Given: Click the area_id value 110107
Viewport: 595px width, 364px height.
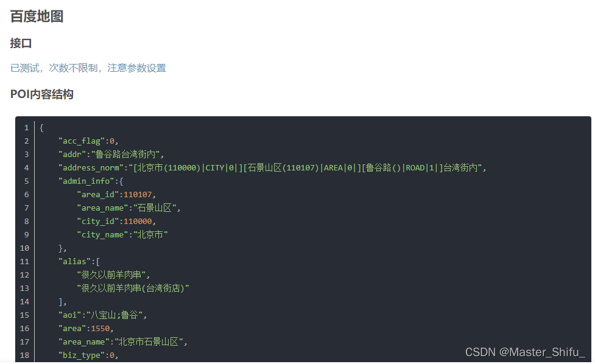Looking at the screenshot, I should click(139, 195).
